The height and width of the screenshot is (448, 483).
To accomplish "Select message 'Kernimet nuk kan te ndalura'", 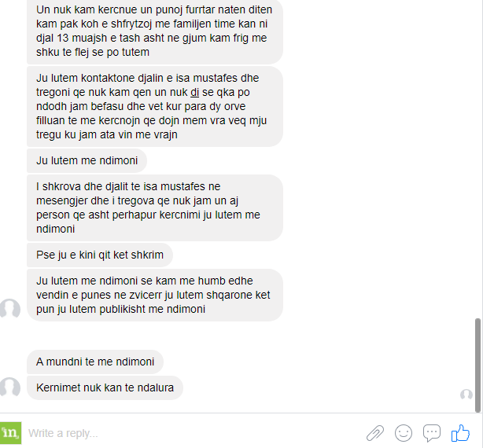I will [x=105, y=387].
